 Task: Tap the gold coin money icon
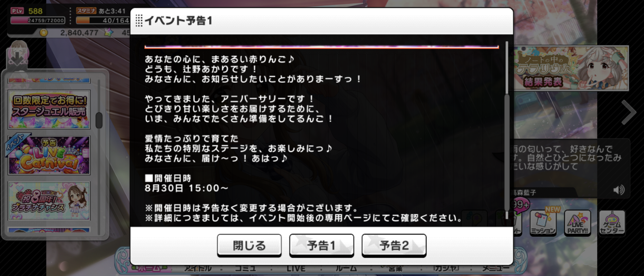pyautogui.click(x=43, y=33)
